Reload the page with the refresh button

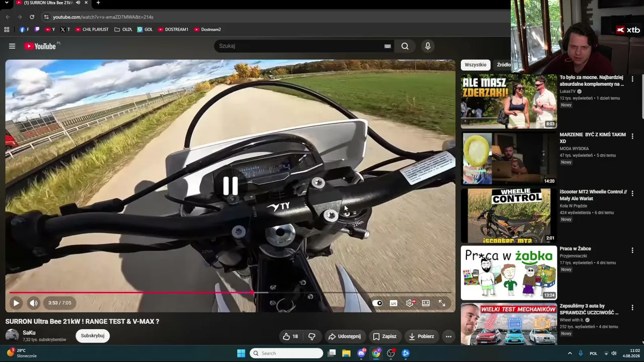[x=32, y=17]
